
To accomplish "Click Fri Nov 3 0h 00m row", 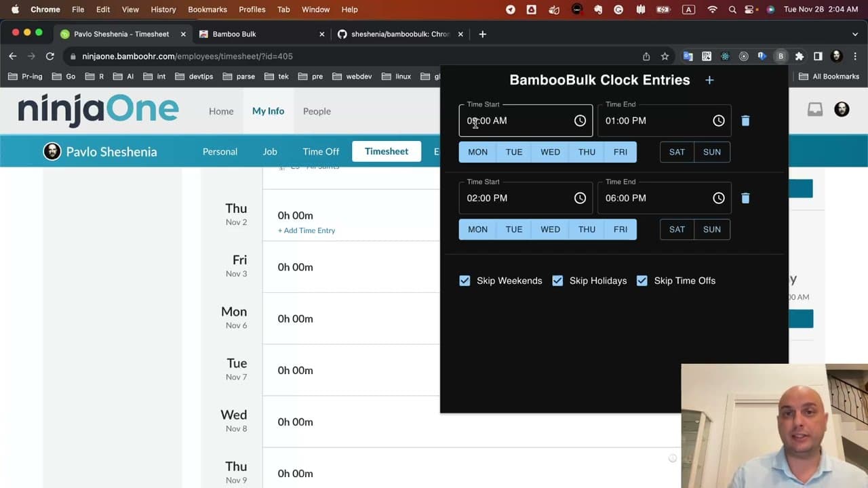I will [x=295, y=267].
